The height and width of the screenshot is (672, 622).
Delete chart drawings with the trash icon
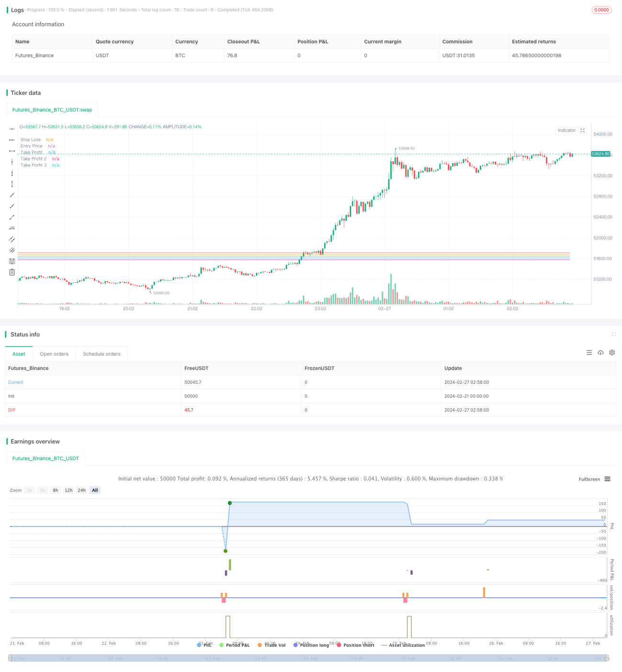12,272
